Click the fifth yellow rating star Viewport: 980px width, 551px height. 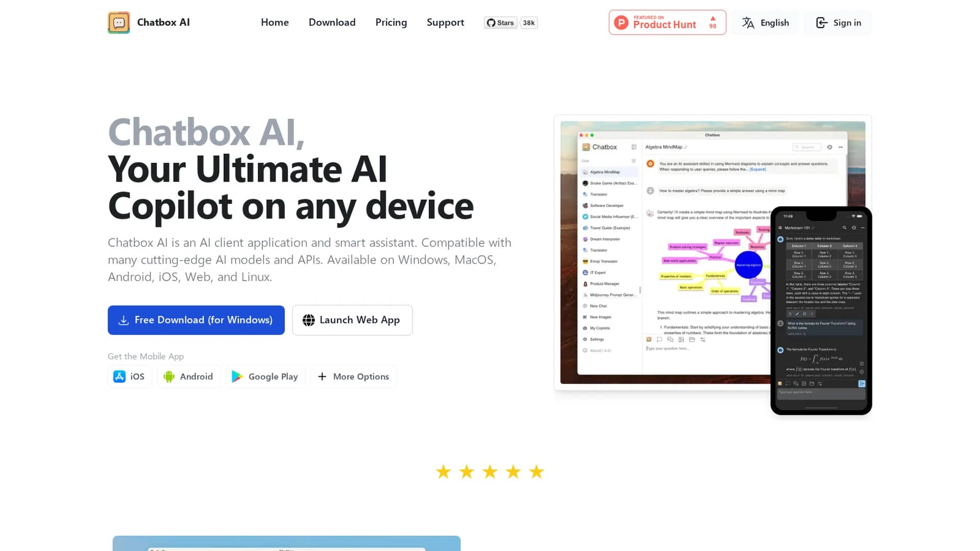[536, 471]
